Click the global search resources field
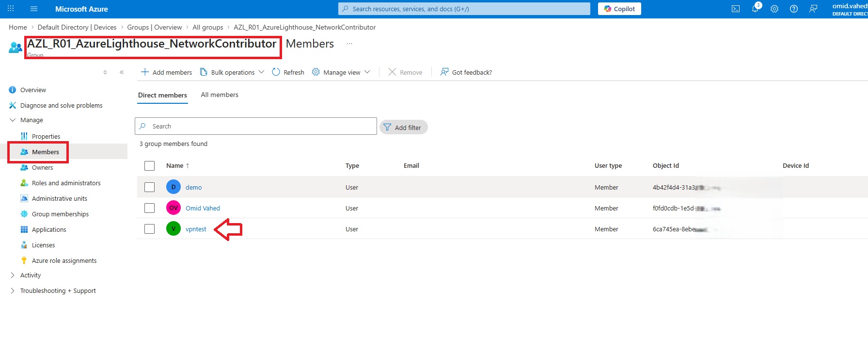The height and width of the screenshot is (354, 868). click(x=464, y=9)
